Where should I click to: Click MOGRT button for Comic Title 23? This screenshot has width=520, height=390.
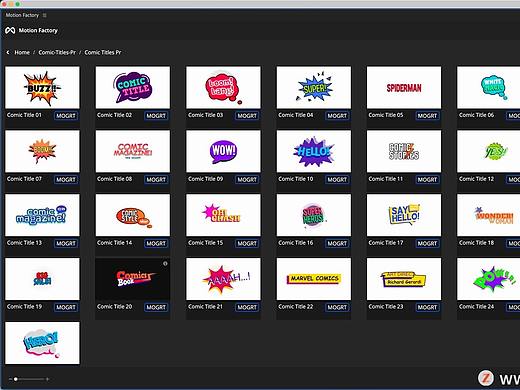[x=427, y=307]
